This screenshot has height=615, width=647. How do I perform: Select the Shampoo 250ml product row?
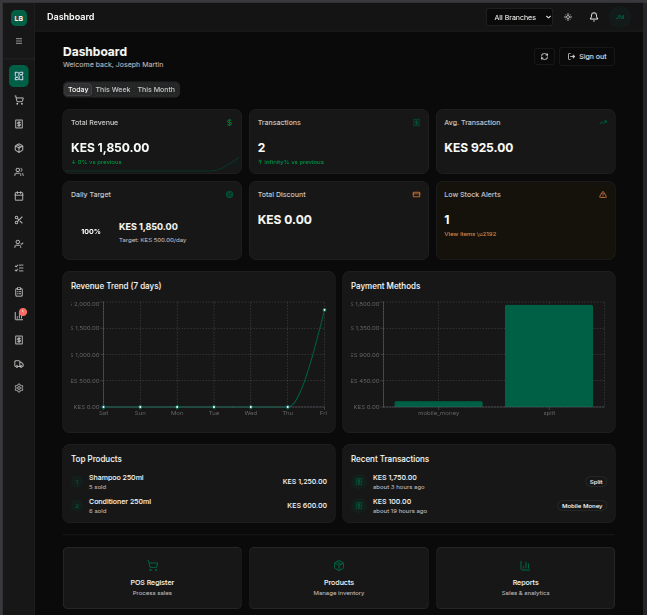coord(199,482)
